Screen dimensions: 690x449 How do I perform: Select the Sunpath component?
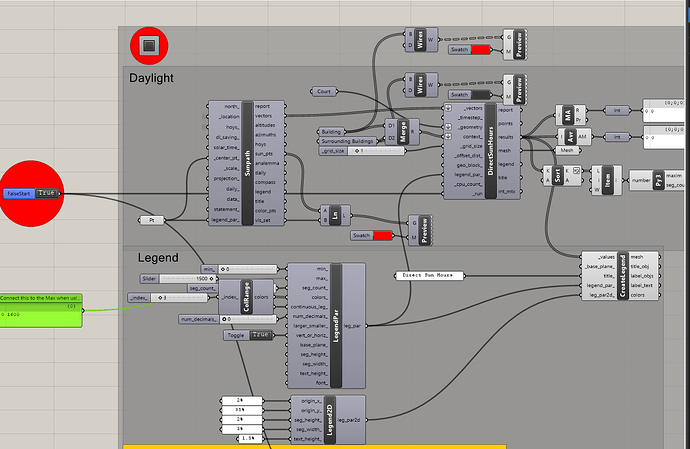[x=248, y=163]
